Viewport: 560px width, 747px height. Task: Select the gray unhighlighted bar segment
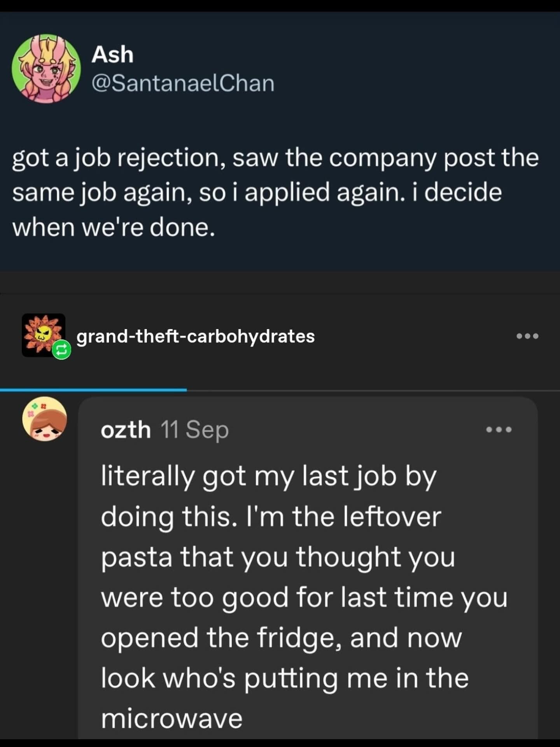(x=373, y=390)
